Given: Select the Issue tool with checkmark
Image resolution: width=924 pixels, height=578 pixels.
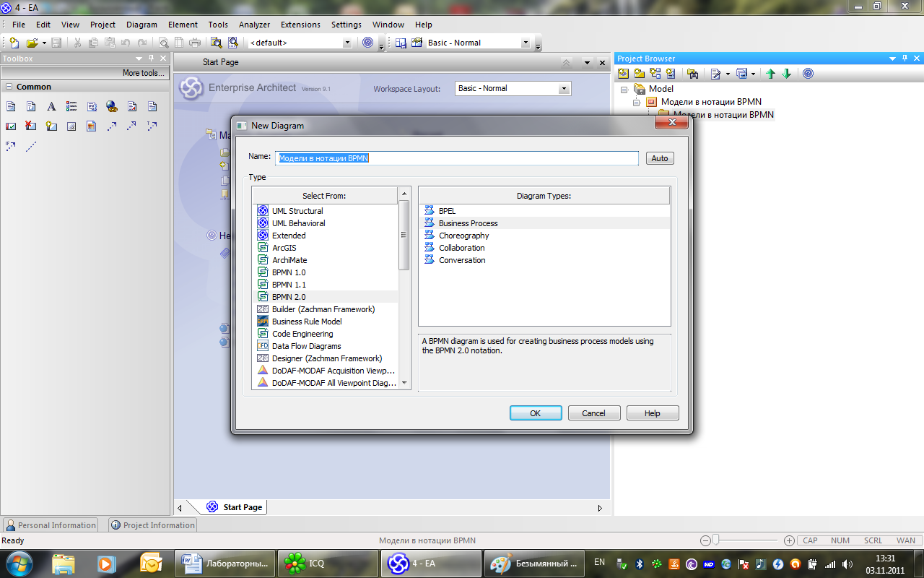Looking at the screenshot, I should point(11,126).
